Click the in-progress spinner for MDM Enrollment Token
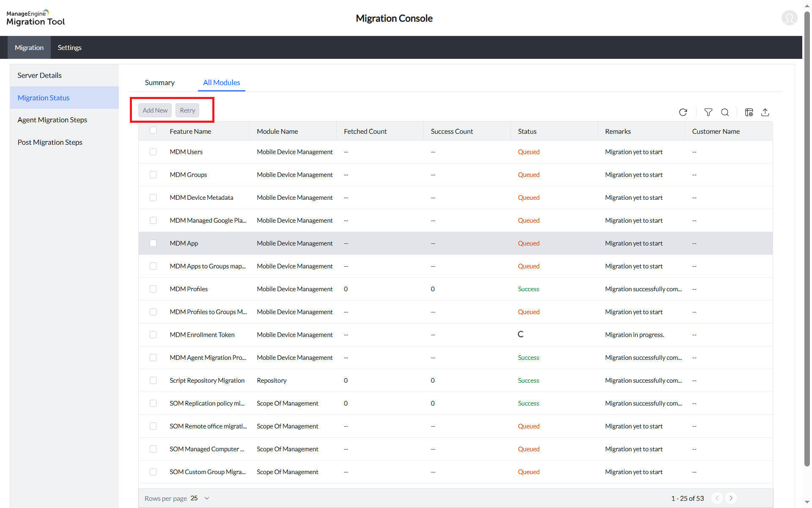 coord(521,334)
